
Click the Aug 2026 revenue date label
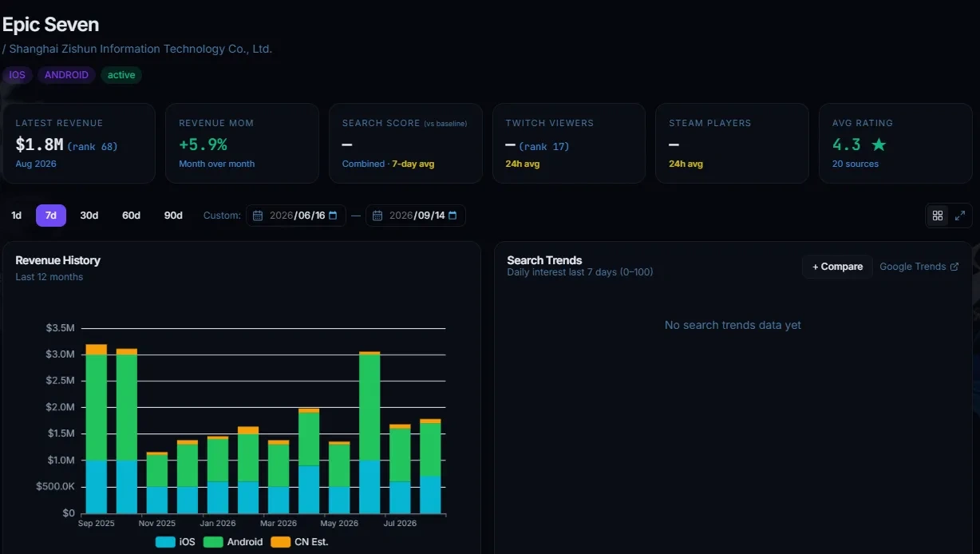[x=36, y=164]
